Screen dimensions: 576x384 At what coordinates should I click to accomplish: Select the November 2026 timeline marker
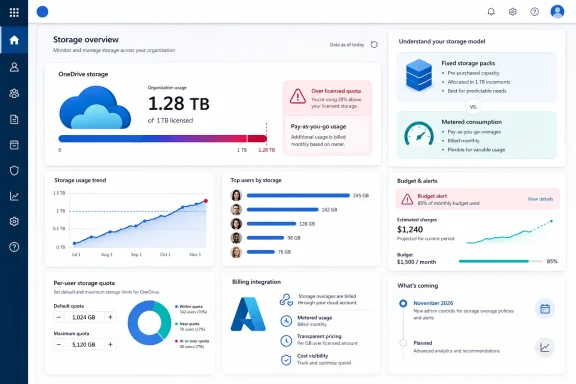(x=403, y=303)
